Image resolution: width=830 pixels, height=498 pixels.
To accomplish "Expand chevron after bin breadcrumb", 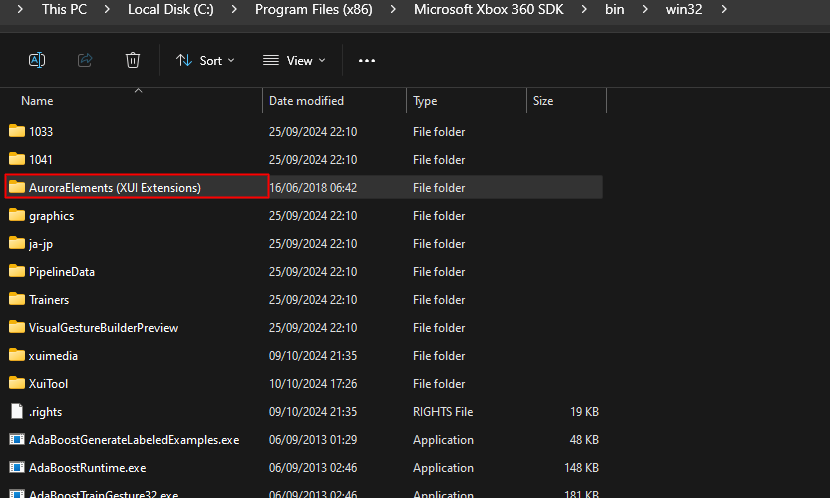I will click(x=645, y=10).
